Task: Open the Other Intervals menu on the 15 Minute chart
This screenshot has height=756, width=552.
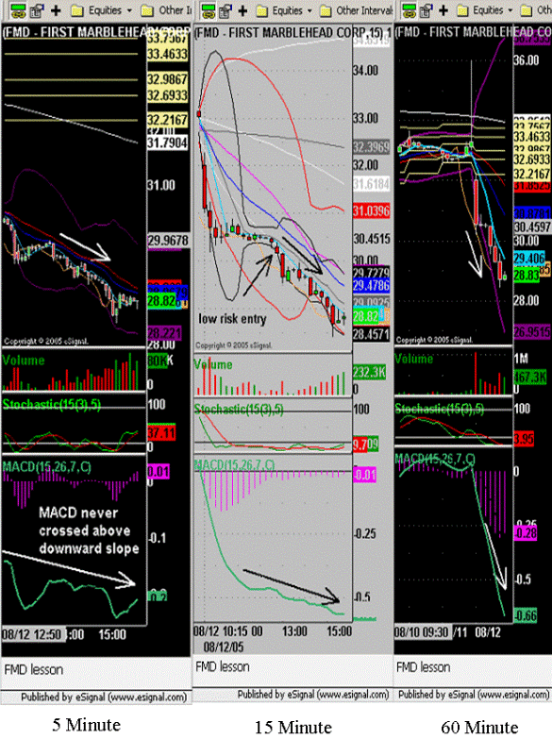Action: point(358,10)
